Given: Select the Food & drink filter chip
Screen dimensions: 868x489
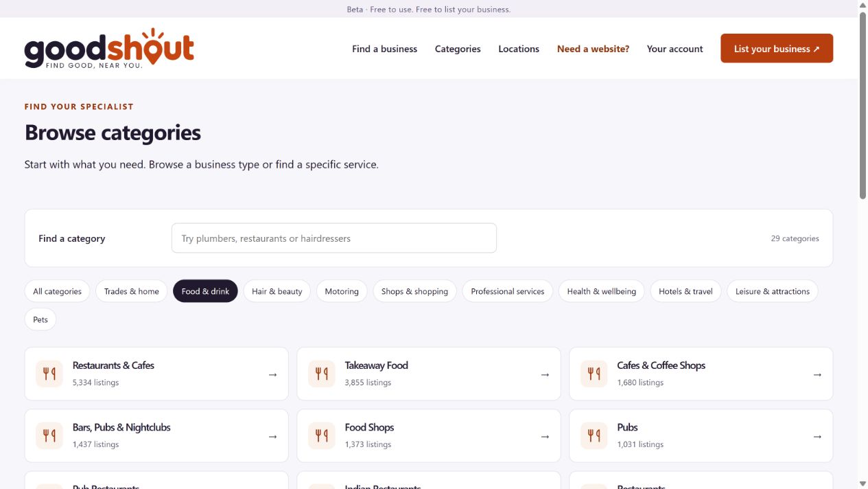Looking at the screenshot, I should pos(205,291).
